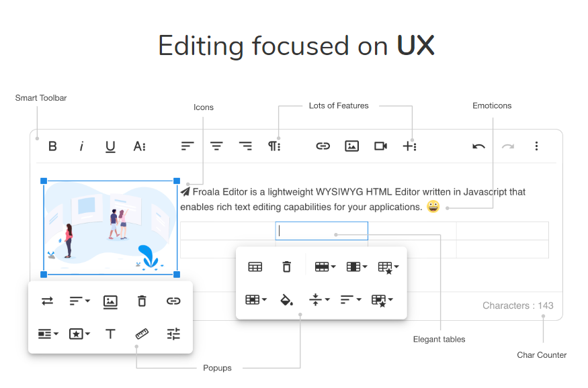Click the 'Lots of Features' label
This screenshot has height=388, width=588.
339,106
